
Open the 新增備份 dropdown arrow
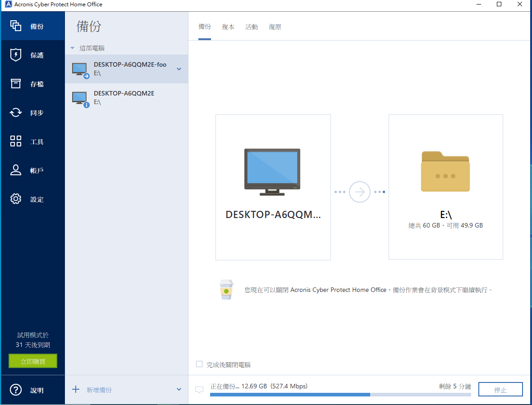179,390
